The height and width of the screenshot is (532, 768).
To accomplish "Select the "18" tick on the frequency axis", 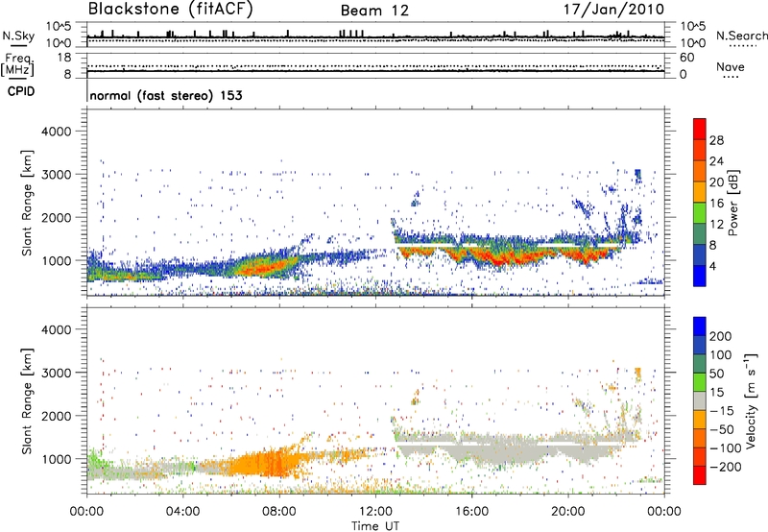I will tap(64, 58).
